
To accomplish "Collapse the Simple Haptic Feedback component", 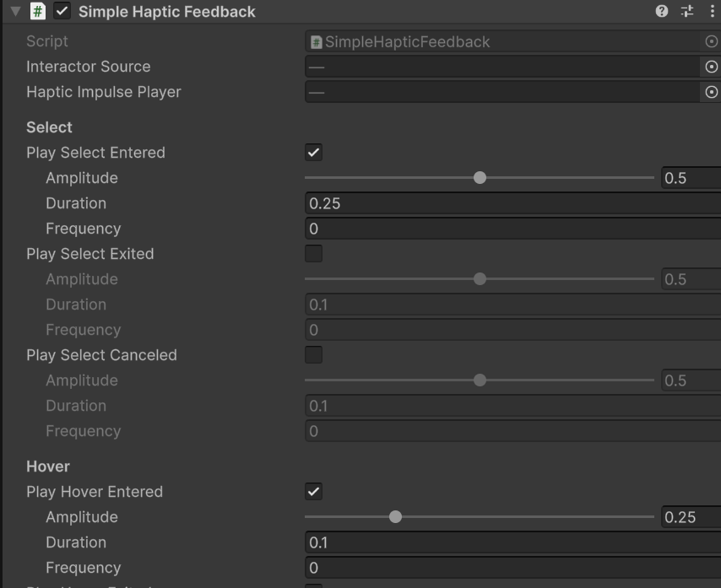I will [x=15, y=12].
